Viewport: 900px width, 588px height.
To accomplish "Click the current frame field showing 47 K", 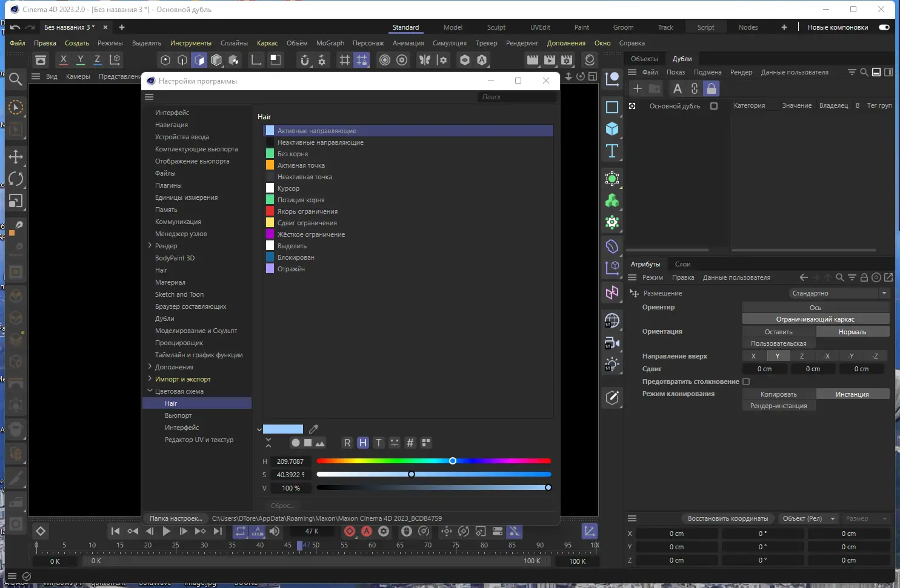I will (x=312, y=531).
